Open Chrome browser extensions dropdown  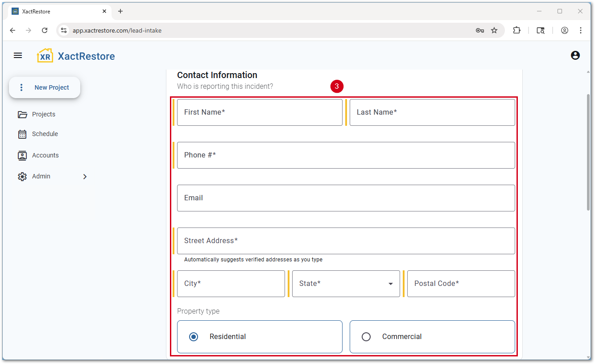[x=516, y=30]
